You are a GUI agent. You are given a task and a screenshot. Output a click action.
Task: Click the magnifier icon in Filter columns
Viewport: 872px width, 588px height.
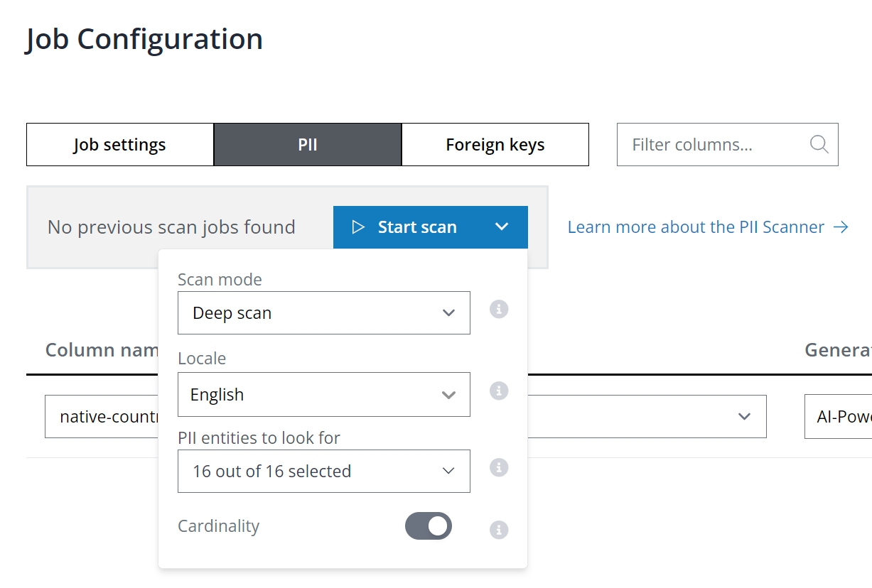819,145
